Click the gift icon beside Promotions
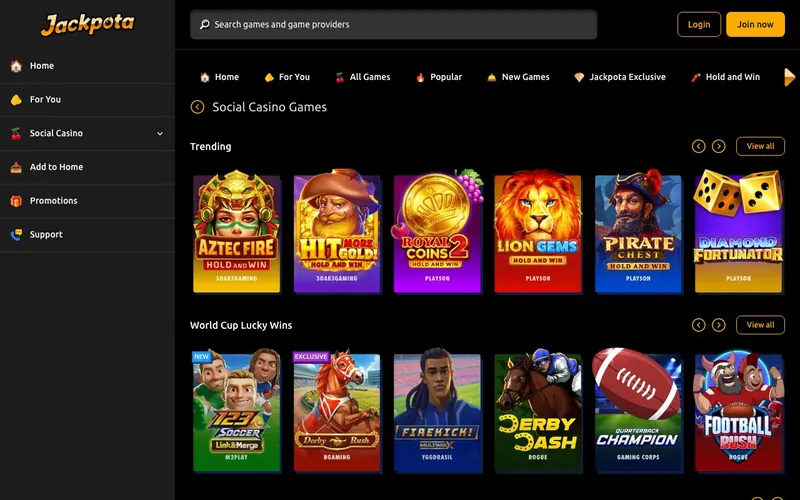This screenshot has width=800, height=500. pos(16,201)
